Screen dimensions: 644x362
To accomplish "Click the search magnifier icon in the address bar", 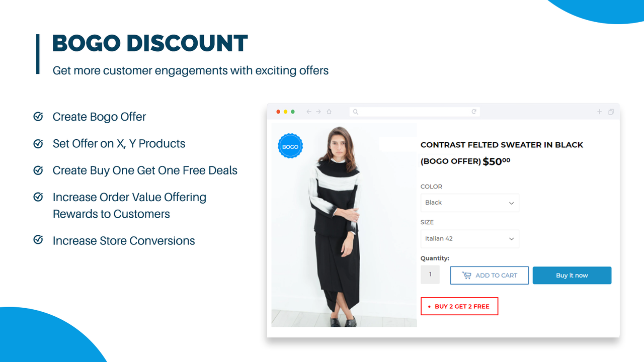I will [x=355, y=112].
